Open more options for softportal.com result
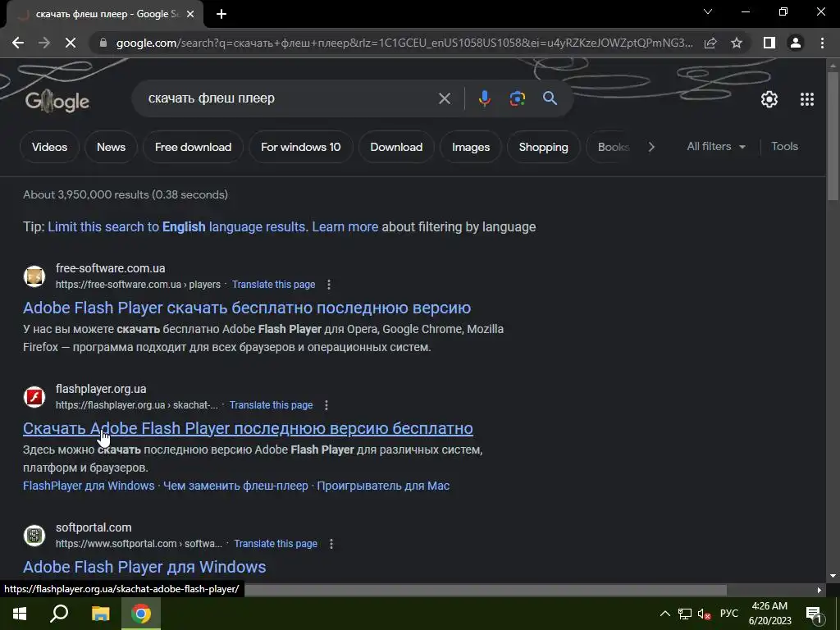840x630 pixels. [331, 544]
